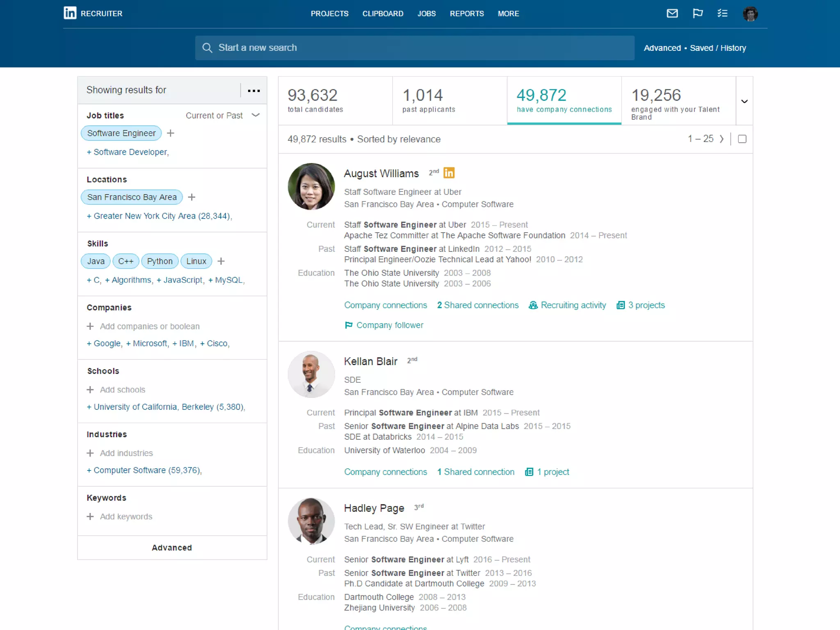Click plus icon next to Add industries
The width and height of the screenshot is (840, 630).
(x=90, y=453)
